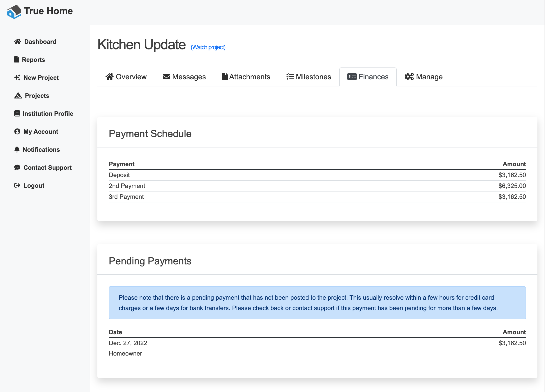Click the My Account user icon

(x=17, y=132)
